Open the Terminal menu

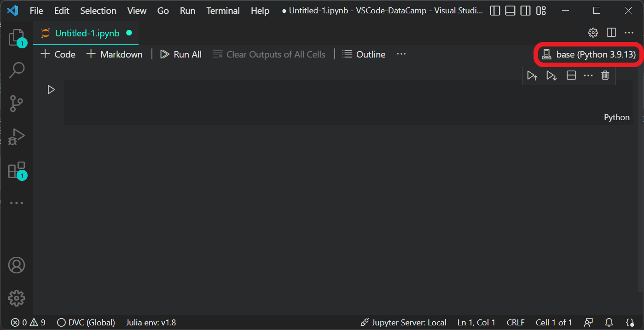(x=223, y=11)
